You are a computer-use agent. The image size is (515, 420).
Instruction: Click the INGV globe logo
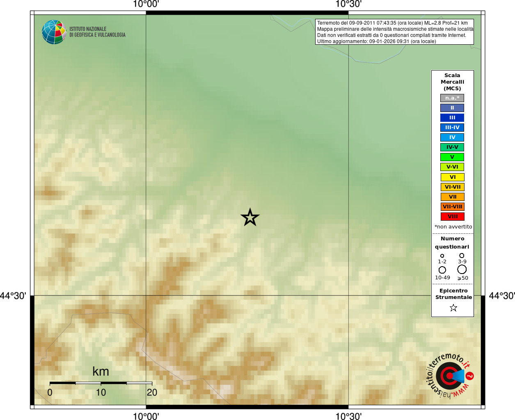(54, 32)
